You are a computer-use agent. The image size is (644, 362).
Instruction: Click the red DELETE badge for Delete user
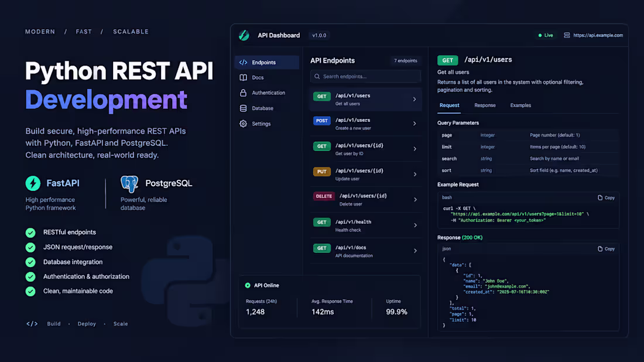click(x=324, y=196)
